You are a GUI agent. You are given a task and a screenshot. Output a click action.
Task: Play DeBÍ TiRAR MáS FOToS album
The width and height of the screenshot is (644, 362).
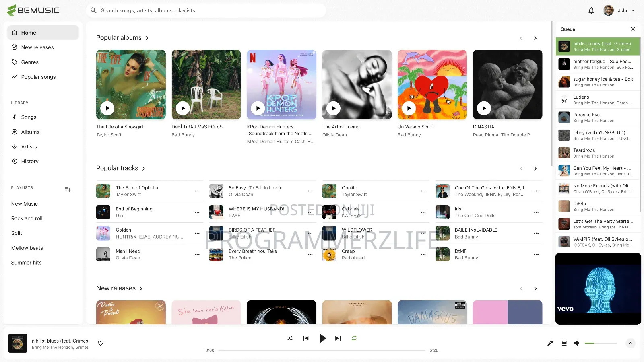[183, 108]
